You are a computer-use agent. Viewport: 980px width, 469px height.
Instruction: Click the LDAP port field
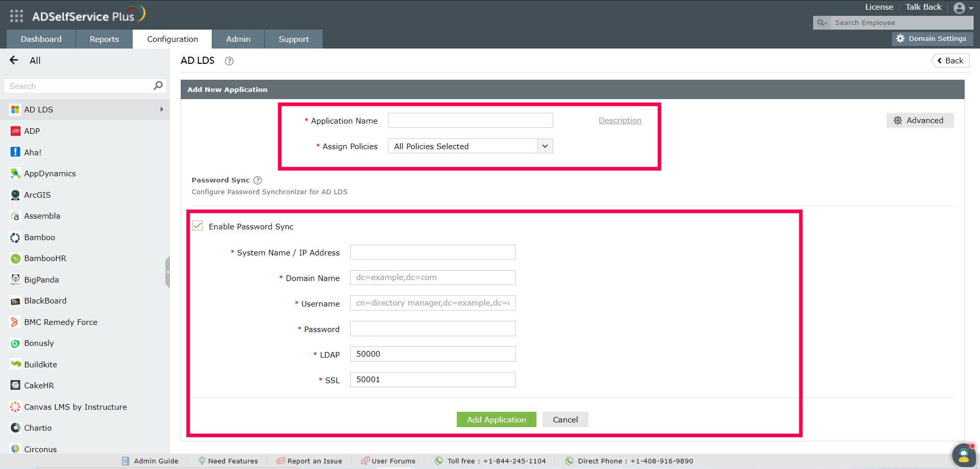432,354
